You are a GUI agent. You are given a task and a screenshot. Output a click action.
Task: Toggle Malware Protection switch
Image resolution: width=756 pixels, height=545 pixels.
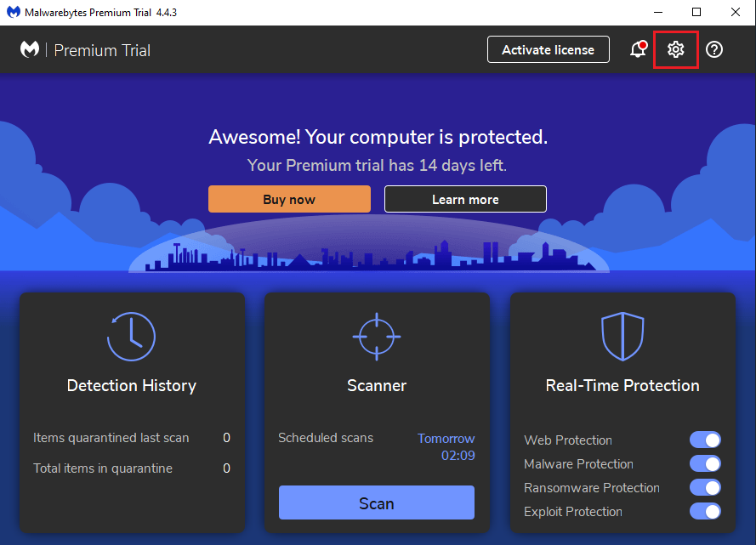pyautogui.click(x=705, y=463)
